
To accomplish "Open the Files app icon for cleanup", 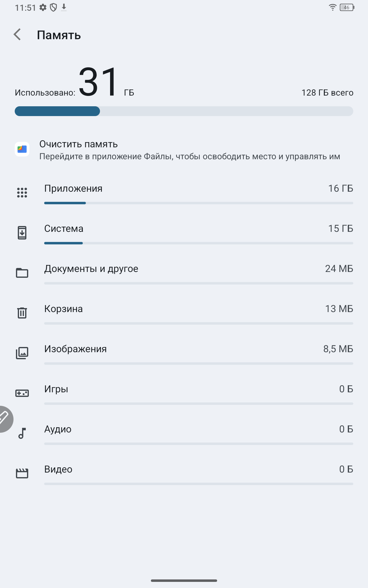I will pos(22,149).
